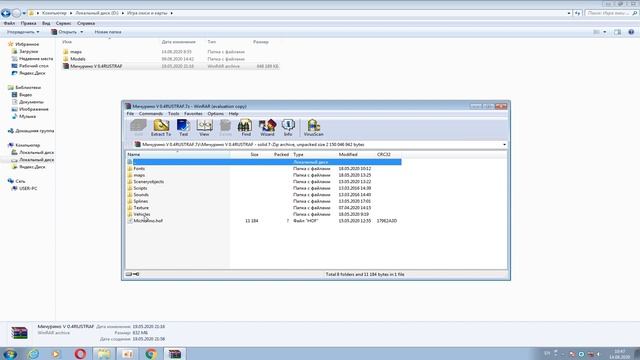Open the Документы library in the Explorer sidebar

click(x=31, y=102)
